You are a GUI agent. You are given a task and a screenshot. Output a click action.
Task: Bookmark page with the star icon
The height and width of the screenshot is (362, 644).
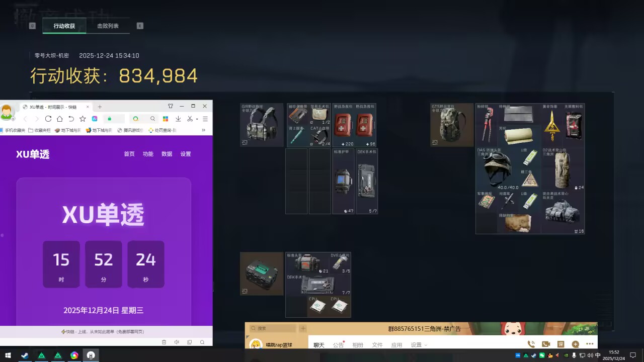click(x=83, y=119)
